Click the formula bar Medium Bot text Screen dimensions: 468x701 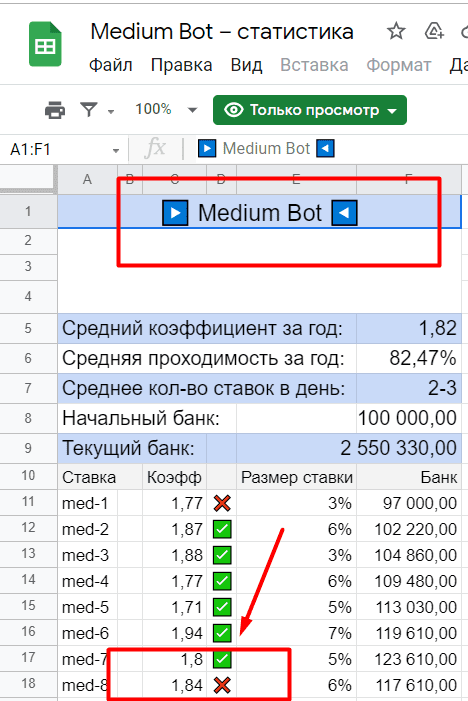tap(266, 148)
